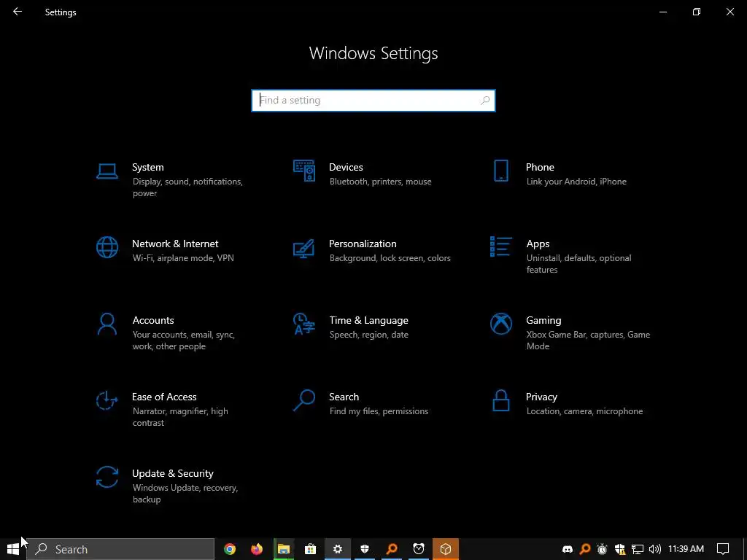The width and height of the screenshot is (747, 560).
Task: Open alarm clock app in taskbar
Action: coord(419,549)
